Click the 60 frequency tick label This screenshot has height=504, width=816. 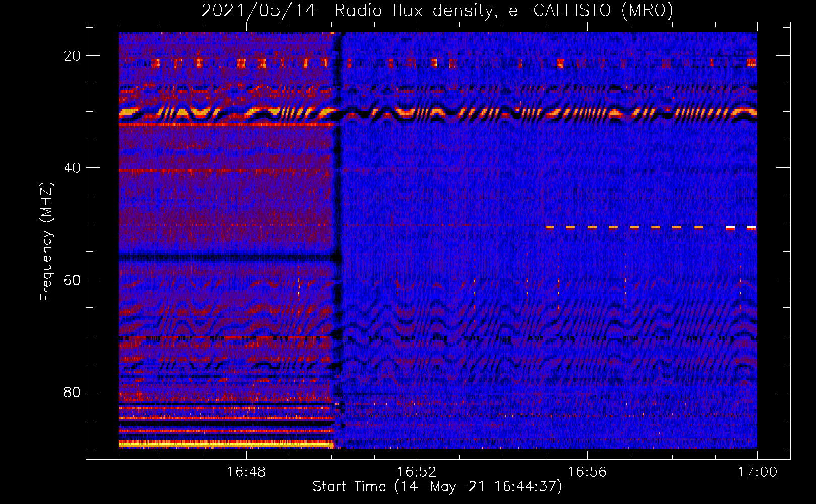(x=72, y=280)
